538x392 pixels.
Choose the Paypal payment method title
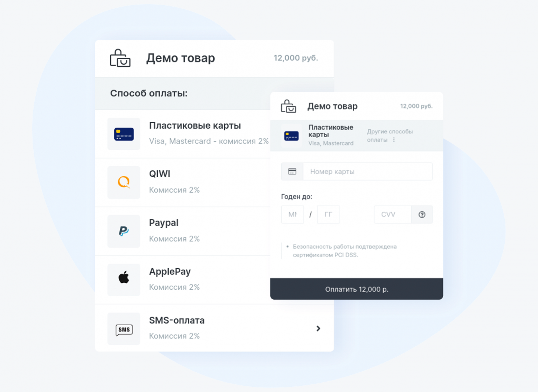click(164, 223)
